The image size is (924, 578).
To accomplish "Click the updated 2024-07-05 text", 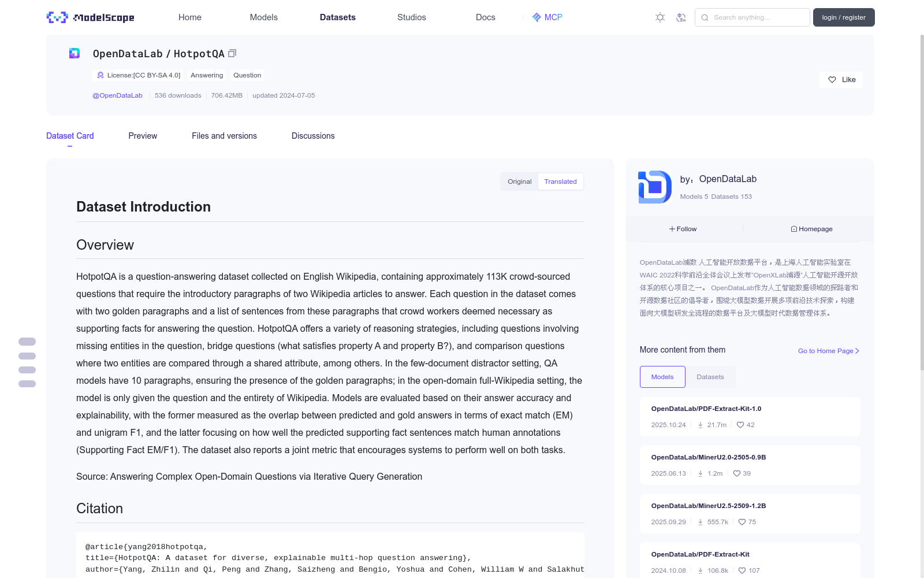I will click(284, 95).
